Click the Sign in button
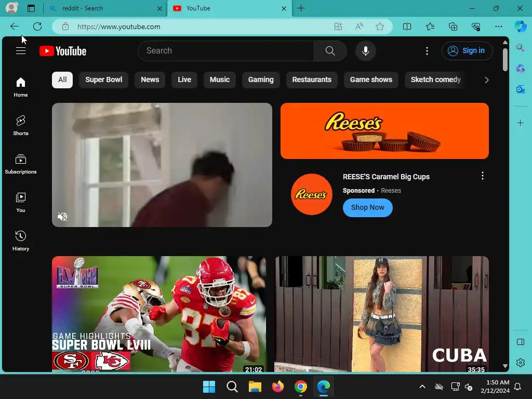532x399 pixels. pyautogui.click(x=467, y=51)
